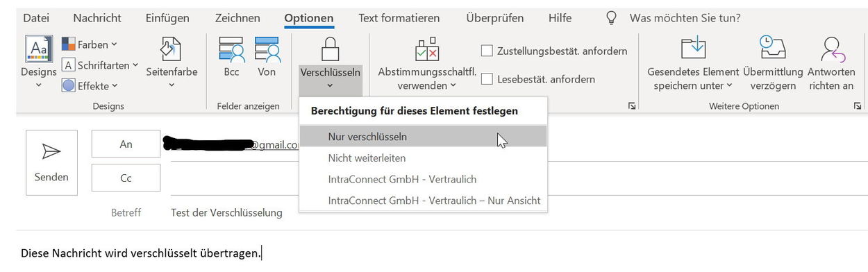Open Abstimmungsschaltfl. verwenden voting icon

[x=426, y=50]
